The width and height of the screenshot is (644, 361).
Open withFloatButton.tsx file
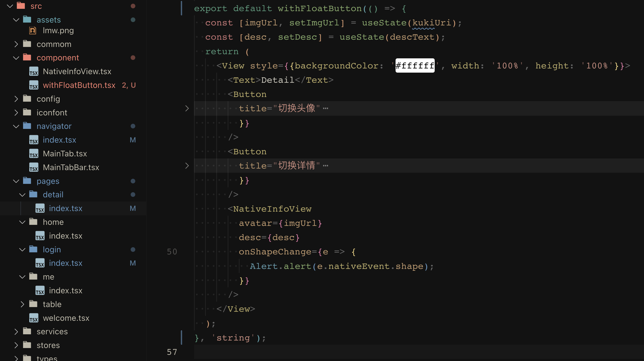[x=79, y=85]
